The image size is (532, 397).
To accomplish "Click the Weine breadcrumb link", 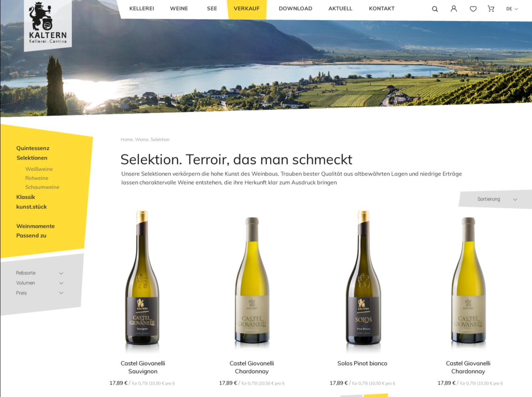I will [x=141, y=140].
